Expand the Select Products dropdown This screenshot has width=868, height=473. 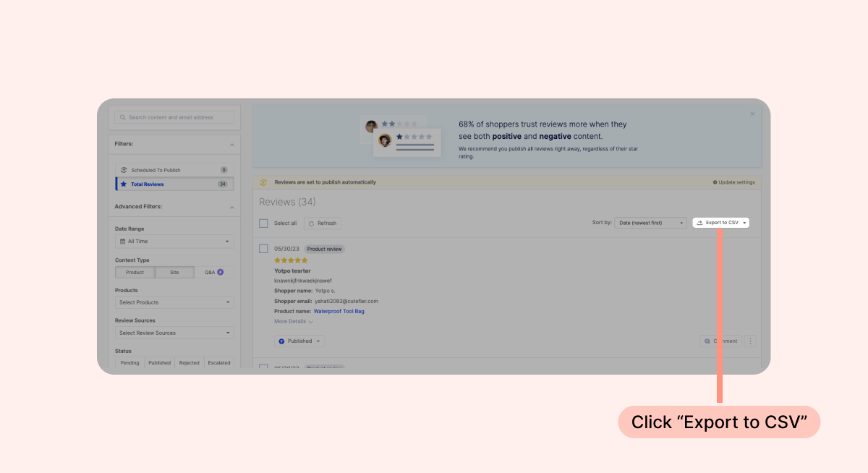click(x=174, y=302)
